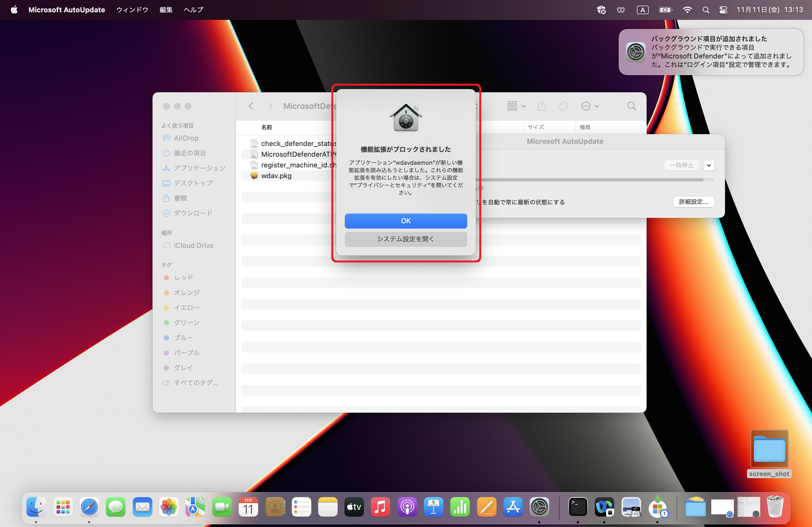
Task: Toggle Wi-Fi via the menu bar icon
Action: click(687, 10)
